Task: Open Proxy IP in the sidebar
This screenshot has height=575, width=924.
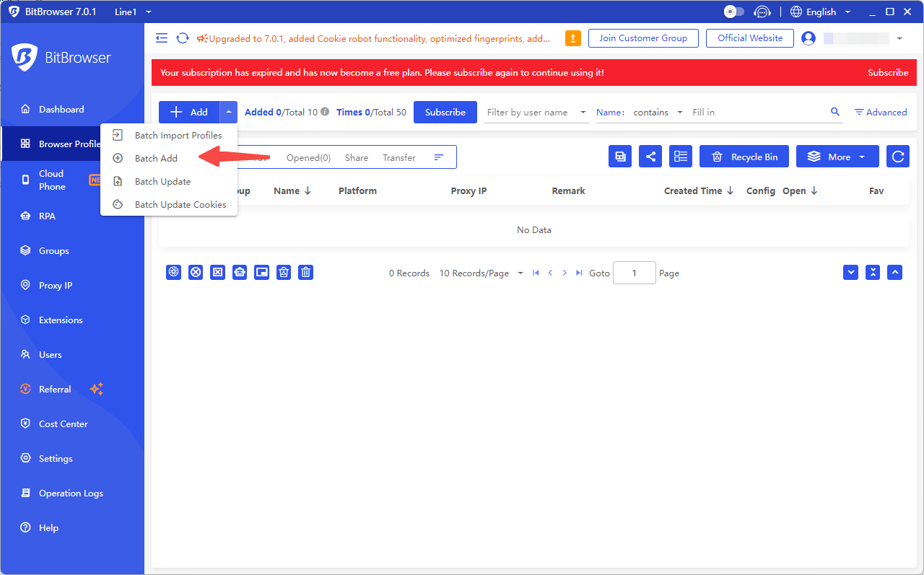Action: tap(72, 285)
